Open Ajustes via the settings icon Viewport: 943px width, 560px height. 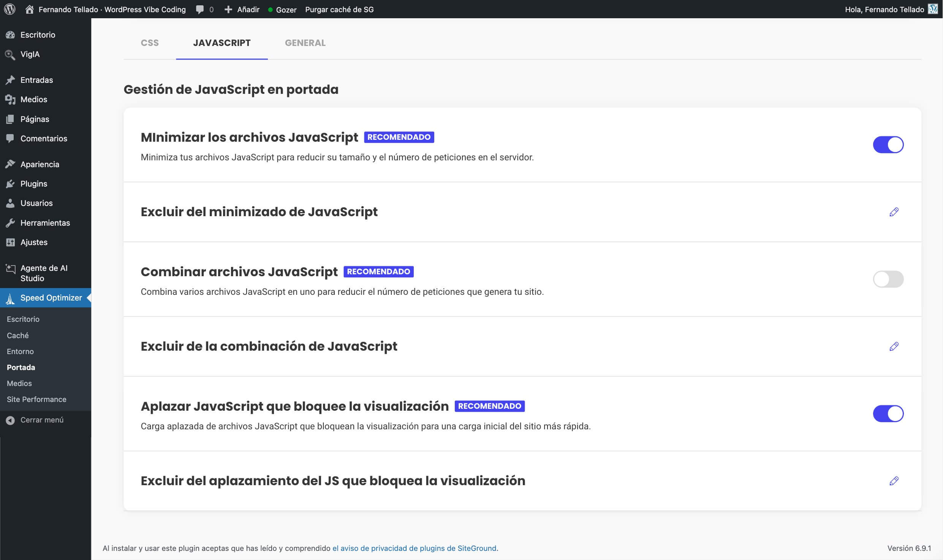(10, 242)
